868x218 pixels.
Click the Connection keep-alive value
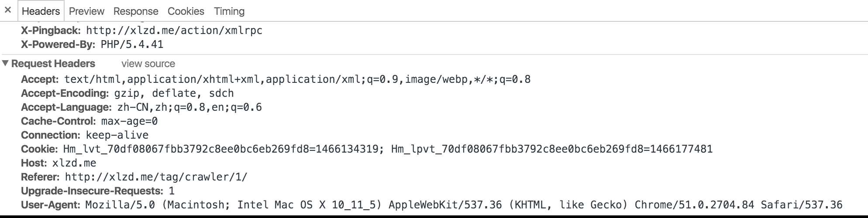(x=117, y=135)
